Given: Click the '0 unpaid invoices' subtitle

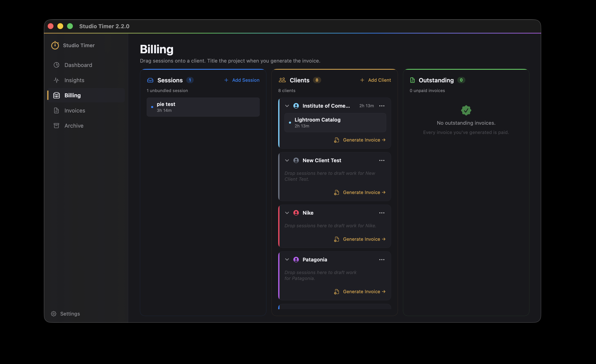Looking at the screenshot, I should [x=427, y=91].
